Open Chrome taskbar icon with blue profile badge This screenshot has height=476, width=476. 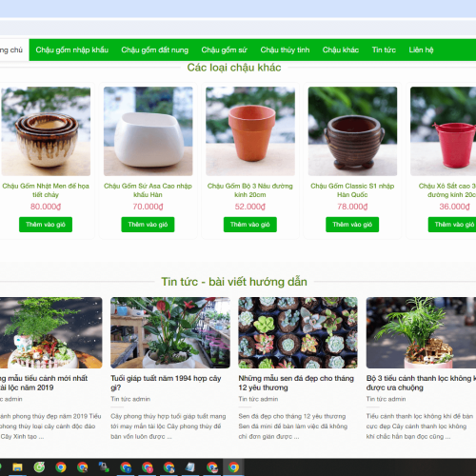click(x=126, y=467)
